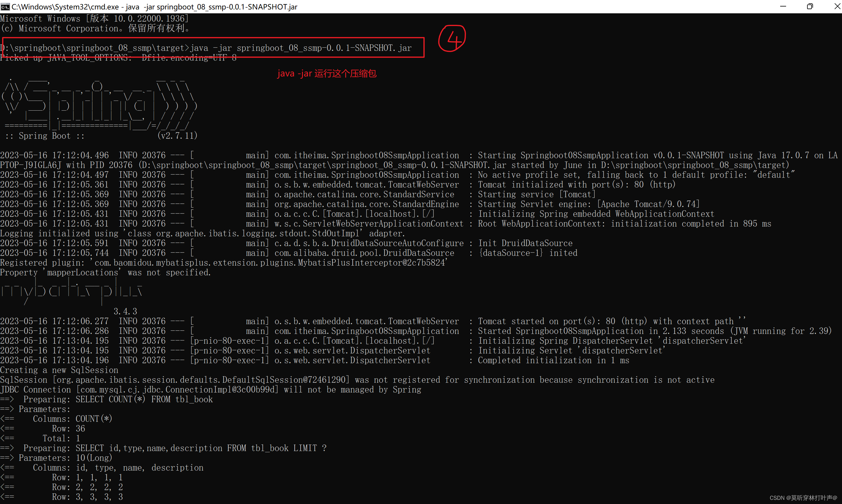Click the 'com.alibaba.druid.pool.DruidDataSource' logger name
This screenshot has height=504, width=842.
click(364, 253)
